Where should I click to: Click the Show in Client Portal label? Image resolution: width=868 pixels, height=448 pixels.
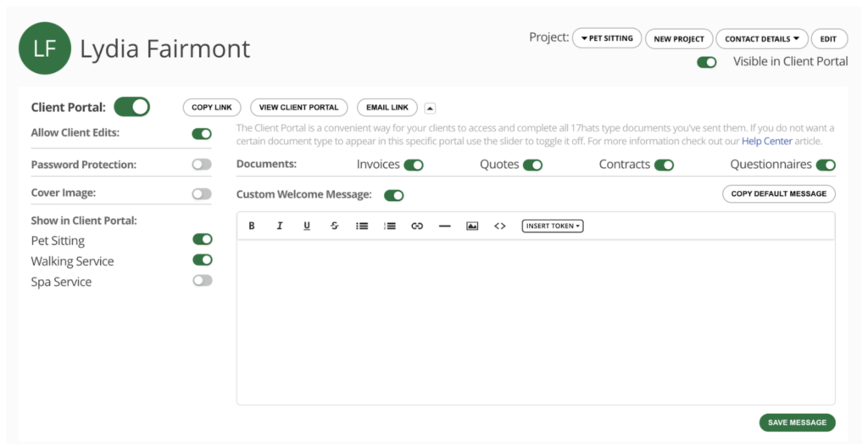point(84,220)
